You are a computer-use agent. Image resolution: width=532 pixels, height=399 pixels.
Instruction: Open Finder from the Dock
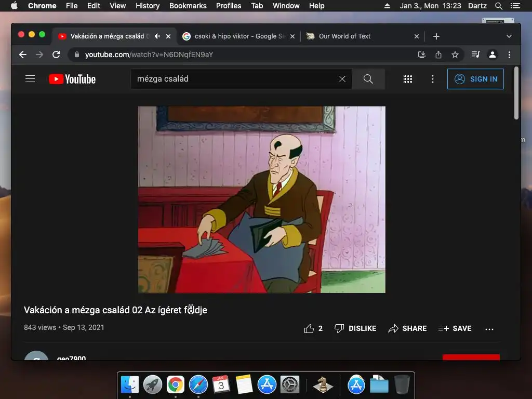[130, 384]
